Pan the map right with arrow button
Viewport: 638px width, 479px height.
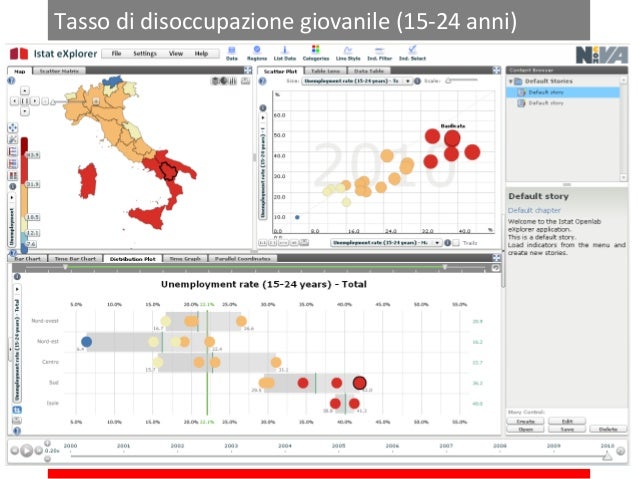pyautogui.click(x=35, y=101)
